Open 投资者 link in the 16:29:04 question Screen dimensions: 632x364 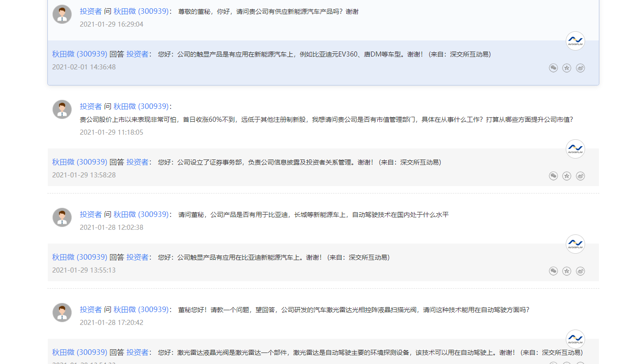91,11
